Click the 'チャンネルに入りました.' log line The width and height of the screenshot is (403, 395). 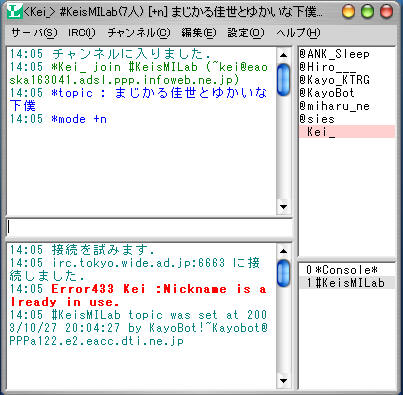tap(110, 54)
